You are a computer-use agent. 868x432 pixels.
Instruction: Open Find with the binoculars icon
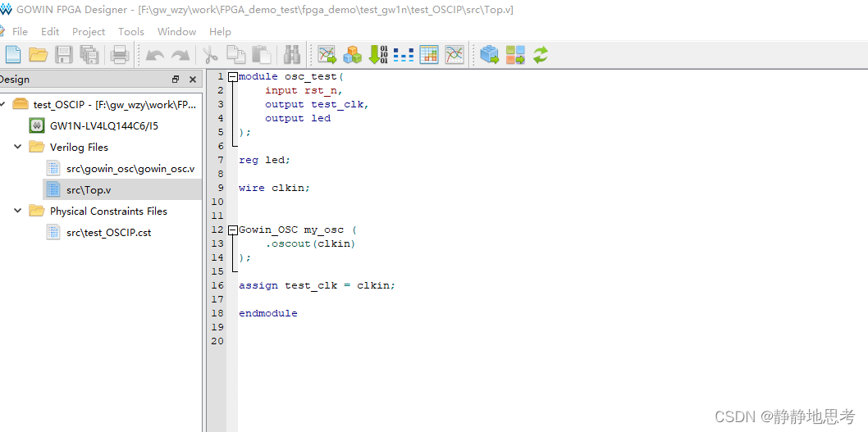292,54
